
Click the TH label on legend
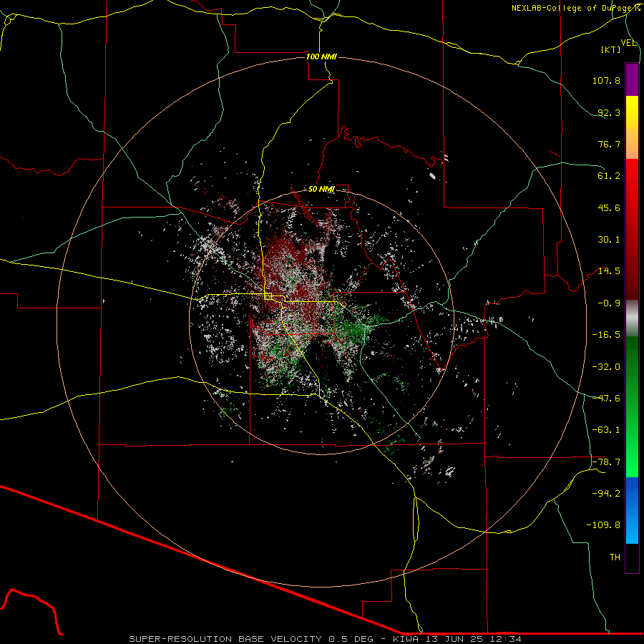coord(615,557)
